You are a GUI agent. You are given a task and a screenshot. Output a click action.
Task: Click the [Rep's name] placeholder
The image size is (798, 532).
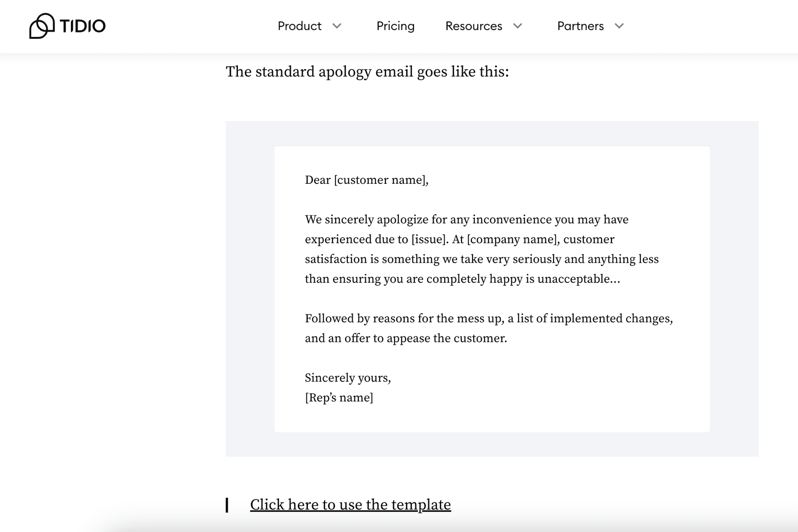point(339,397)
